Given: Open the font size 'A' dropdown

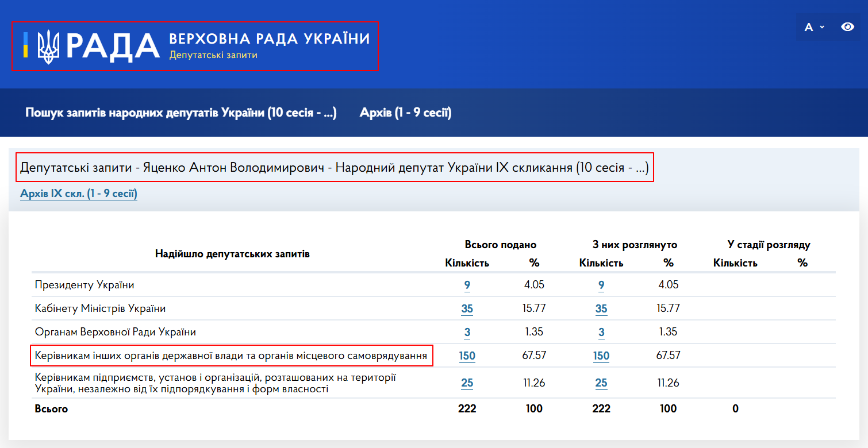Looking at the screenshot, I should (814, 27).
